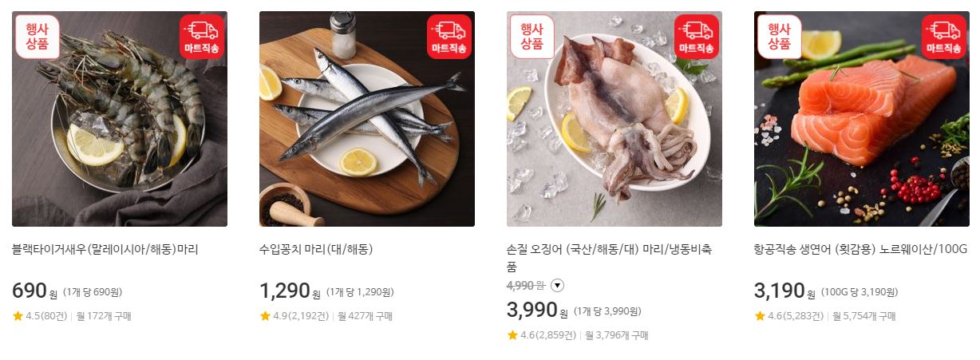Click the star rating icon under the saury price
The width and height of the screenshot is (980, 360).
coord(265,316)
